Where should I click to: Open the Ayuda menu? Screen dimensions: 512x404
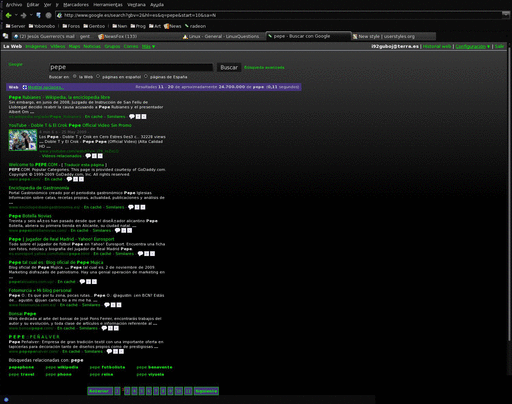157,5
